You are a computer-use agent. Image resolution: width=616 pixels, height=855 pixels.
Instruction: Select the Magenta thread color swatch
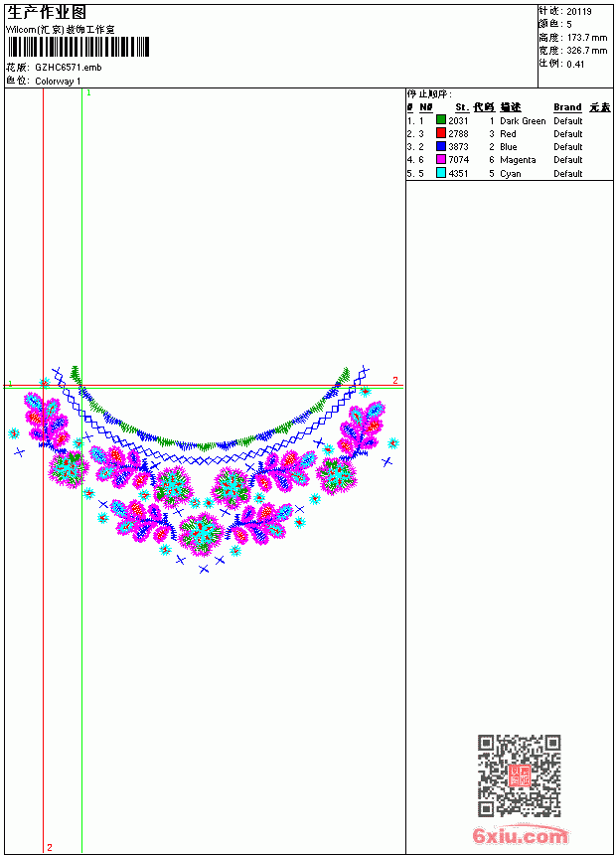tap(441, 159)
